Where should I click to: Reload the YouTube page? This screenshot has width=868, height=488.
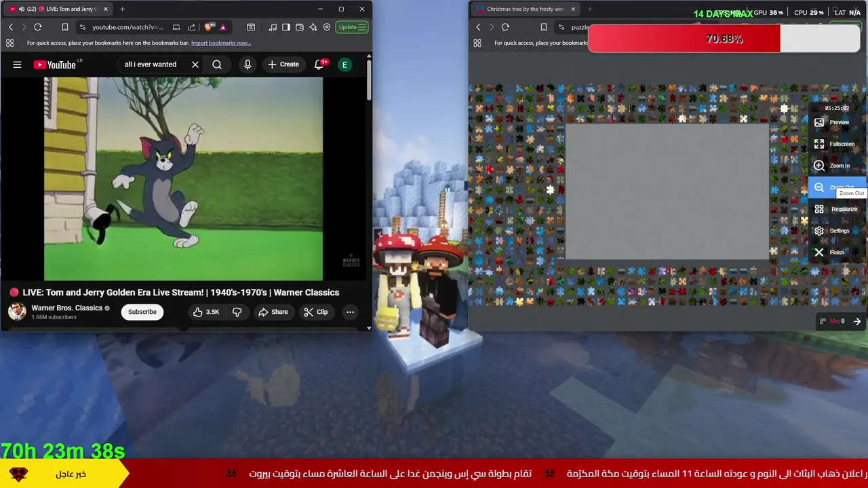tap(38, 27)
